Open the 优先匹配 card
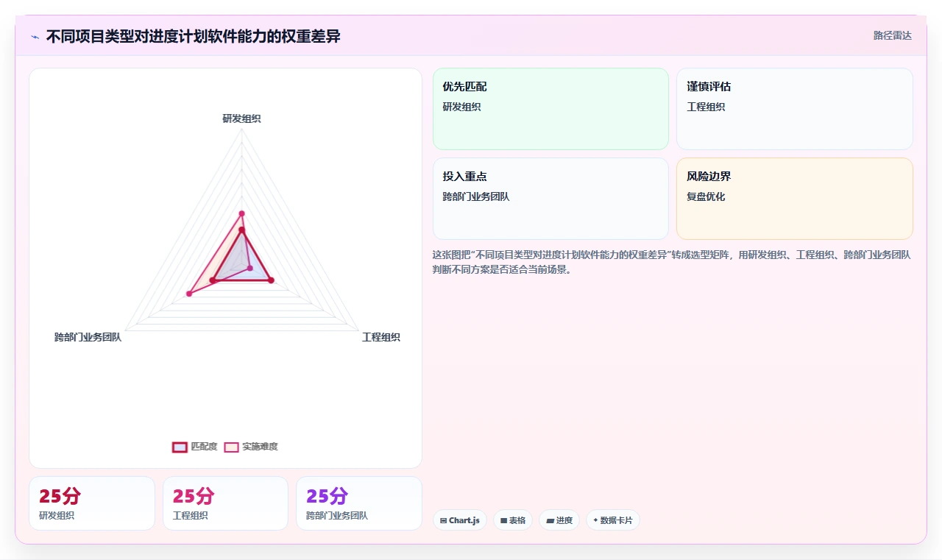The width and height of the screenshot is (942, 560). click(550, 109)
